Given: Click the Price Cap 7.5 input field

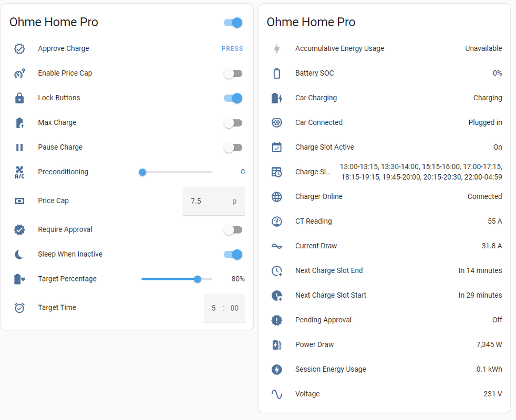Looking at the screenshot, I should coord(213,201).
